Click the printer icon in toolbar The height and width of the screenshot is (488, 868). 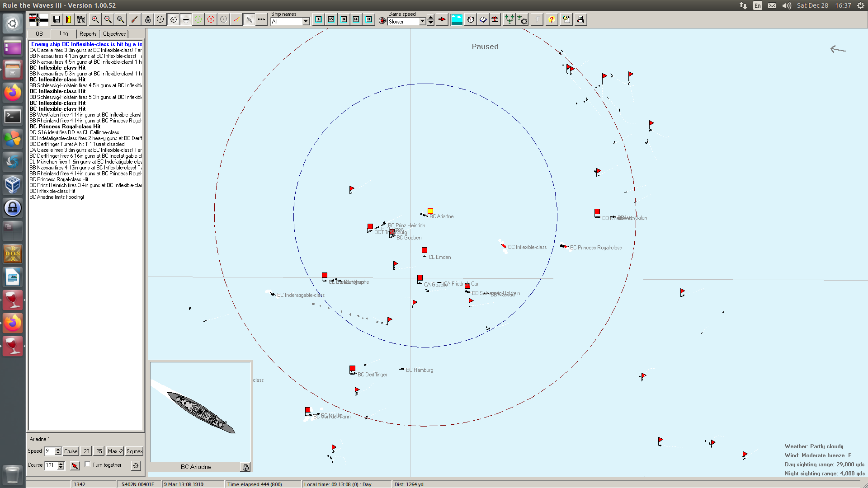coord(580,19)
